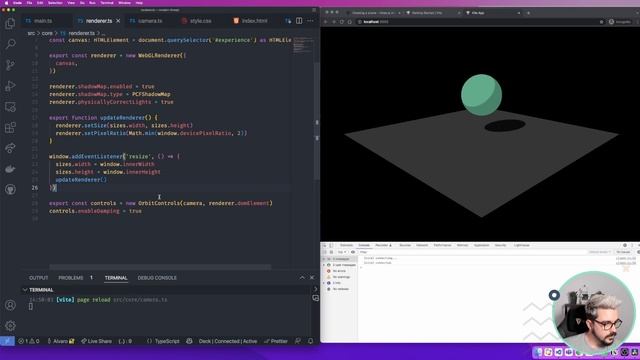Image resolution: width=640 pixels, height=360 pixels.
Task: Click the browser reload button
Action: 342,22
